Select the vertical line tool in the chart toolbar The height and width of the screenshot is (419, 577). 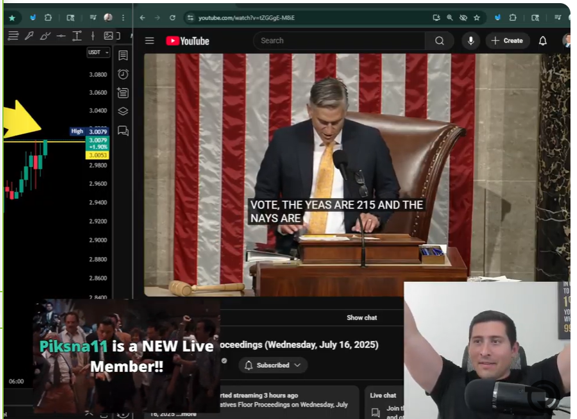point(93,36)
